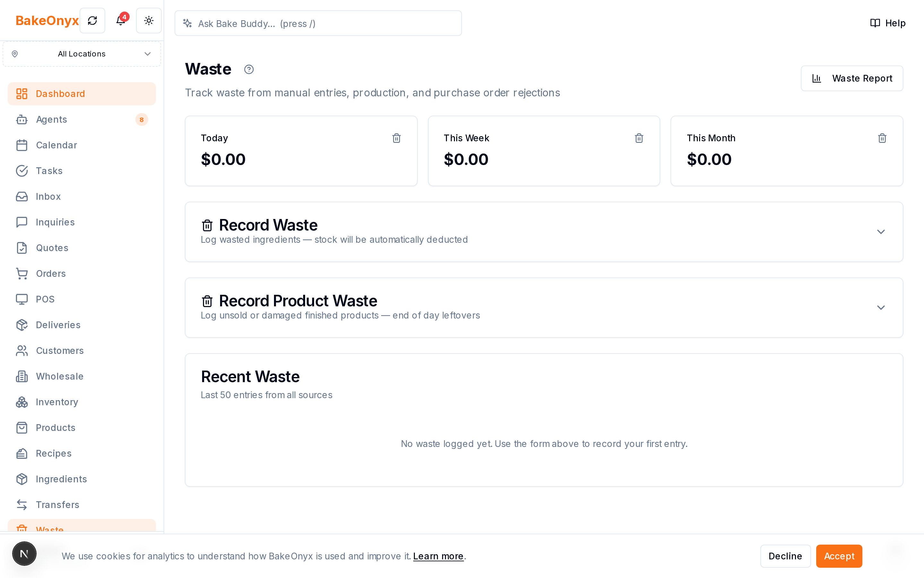
Task: Click the Calendar icon in sidebar
Action: click(x=22, y=145)
